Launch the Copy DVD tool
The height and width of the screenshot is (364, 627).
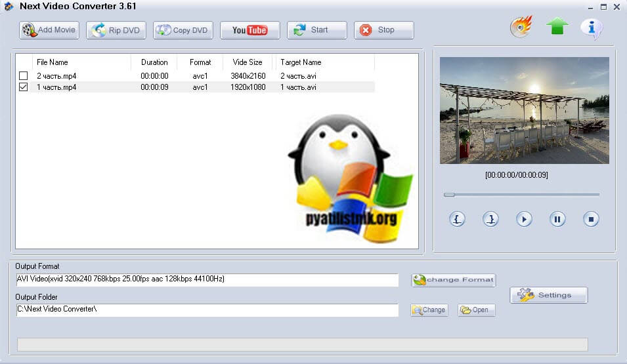(183, 30)
